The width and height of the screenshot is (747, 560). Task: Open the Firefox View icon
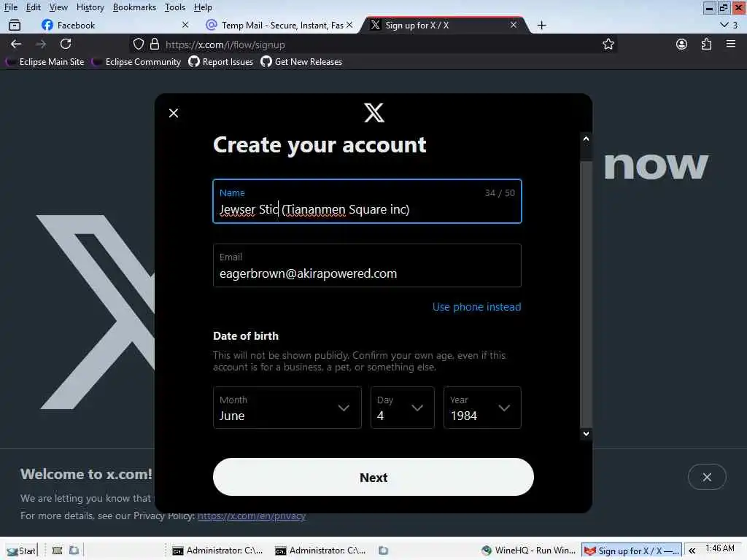click(x=15, y=26)
